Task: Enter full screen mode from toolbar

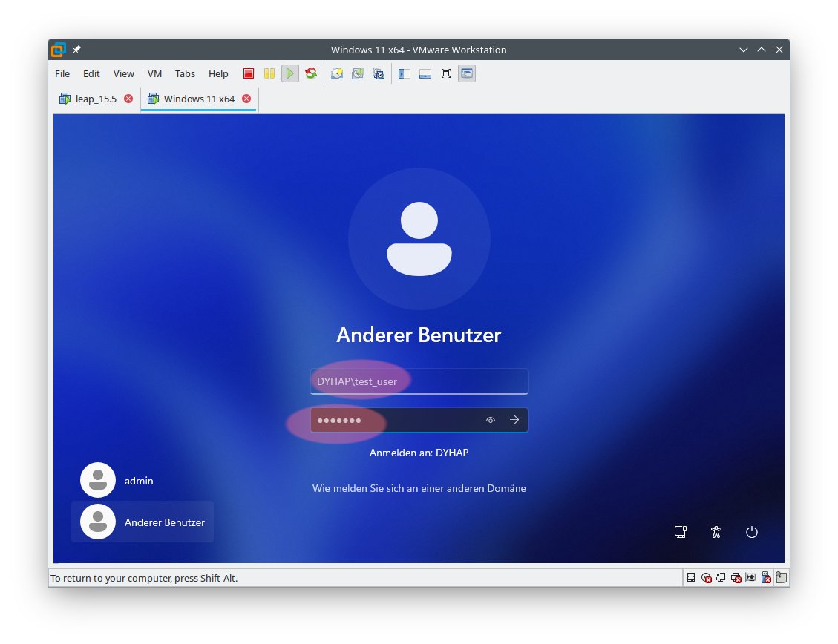Action: click(446, 73)
